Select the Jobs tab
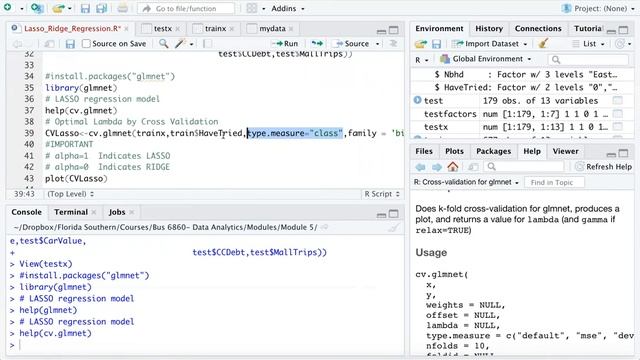 tap(117, 212)
